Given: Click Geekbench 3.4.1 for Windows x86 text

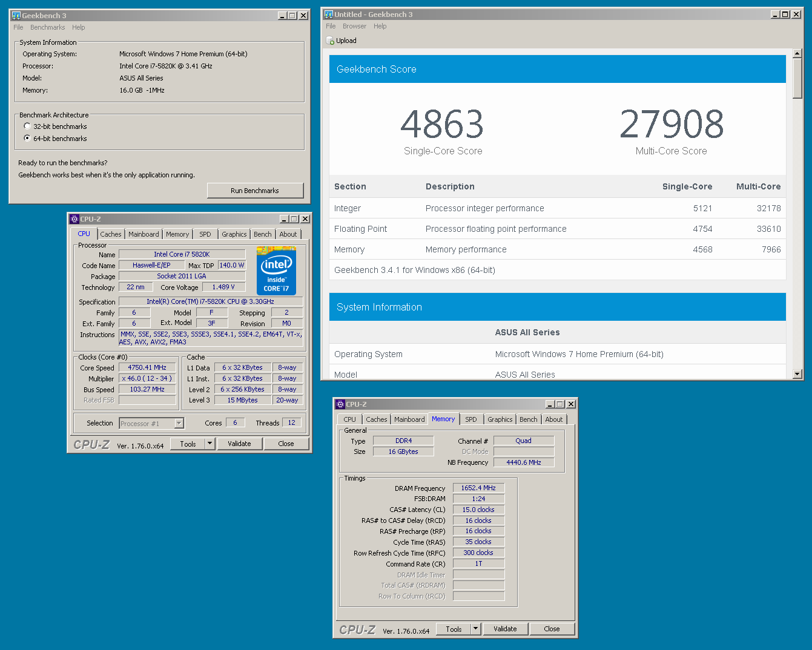Looking at the screenshot, I should [415, 270].
